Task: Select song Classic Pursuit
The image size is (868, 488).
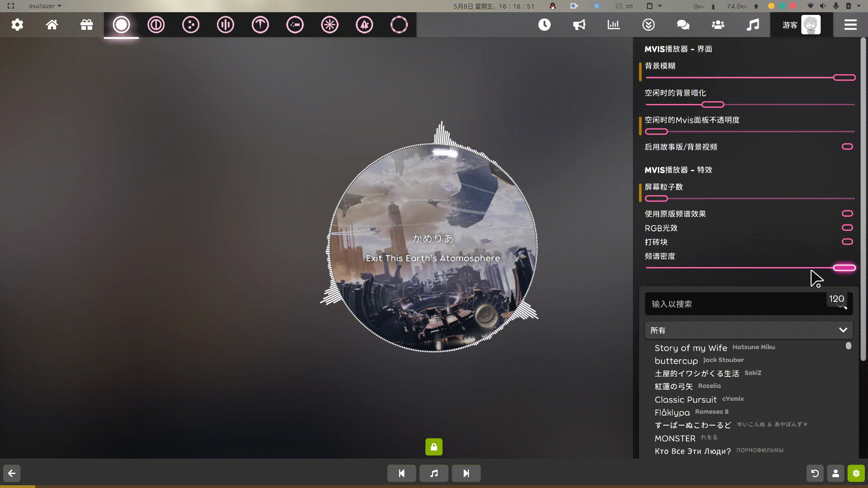Action: click(x=685, y=399)
